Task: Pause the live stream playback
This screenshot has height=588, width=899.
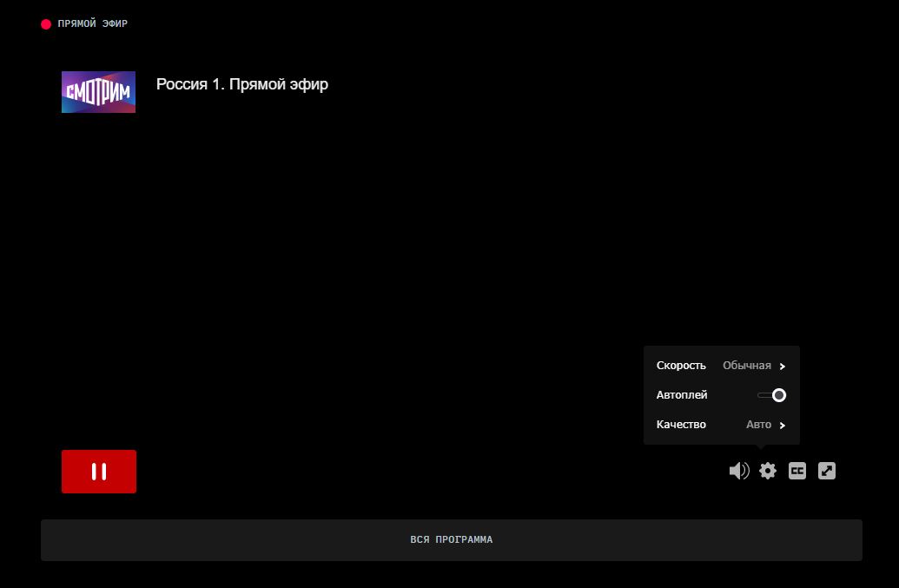Action: click(99, 471)
